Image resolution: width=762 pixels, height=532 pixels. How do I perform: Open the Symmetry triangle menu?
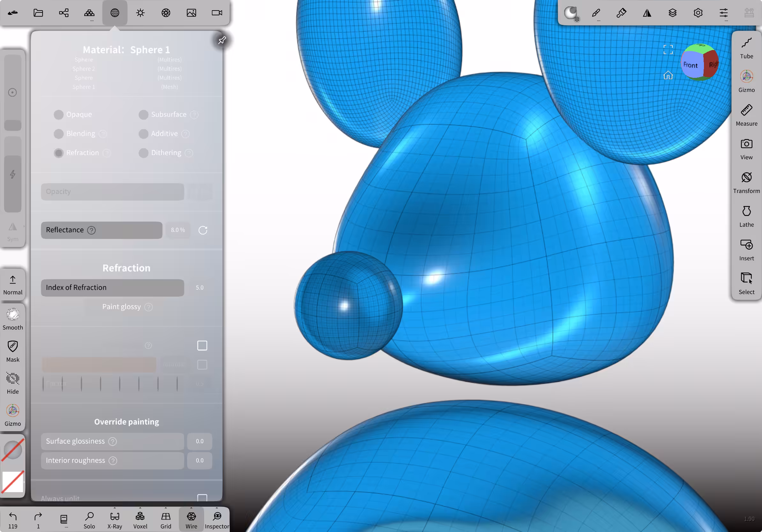click(647, 13)
